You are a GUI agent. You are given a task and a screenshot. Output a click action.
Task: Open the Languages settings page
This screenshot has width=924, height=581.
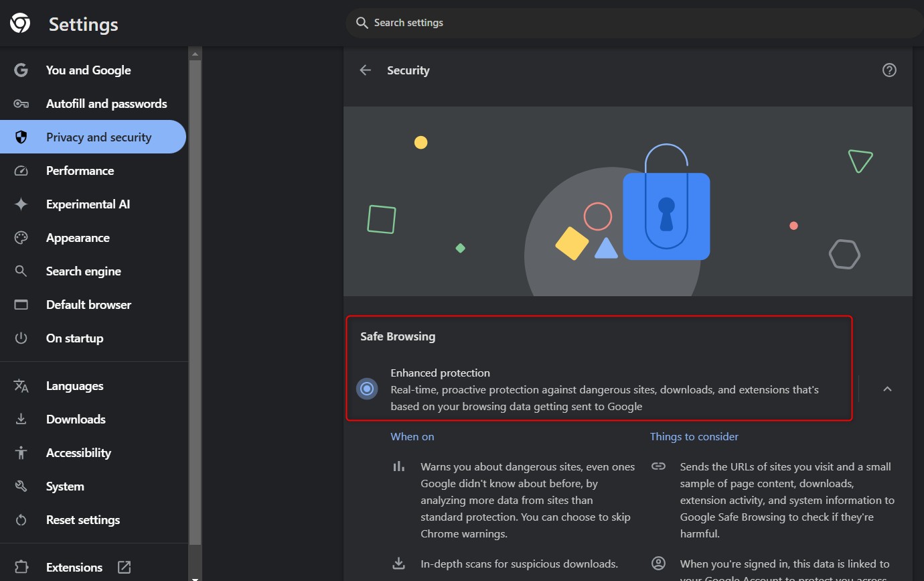[74, 386]
